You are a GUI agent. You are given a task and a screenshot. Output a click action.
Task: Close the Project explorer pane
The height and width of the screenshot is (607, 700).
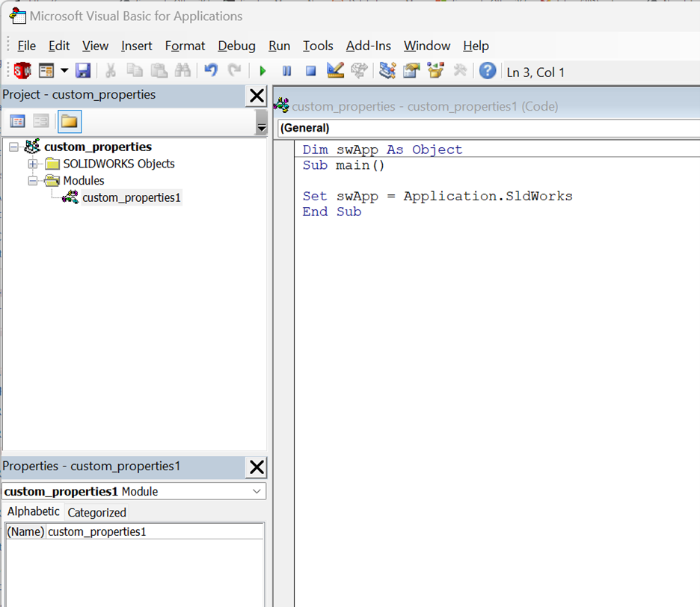point(257,96)
